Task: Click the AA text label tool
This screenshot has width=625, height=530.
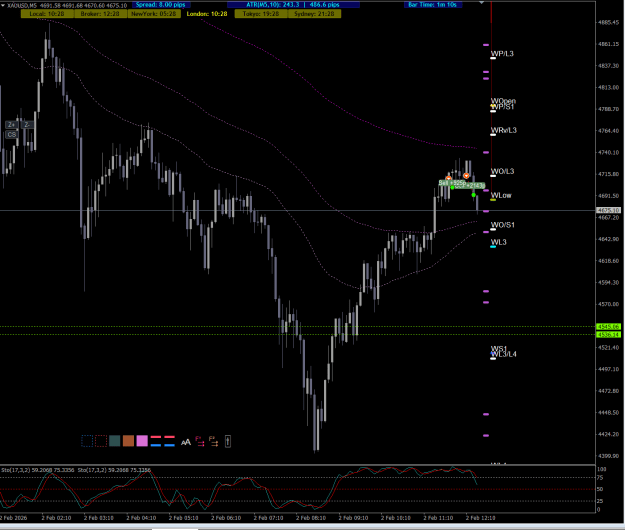Action: pos(186,442)
